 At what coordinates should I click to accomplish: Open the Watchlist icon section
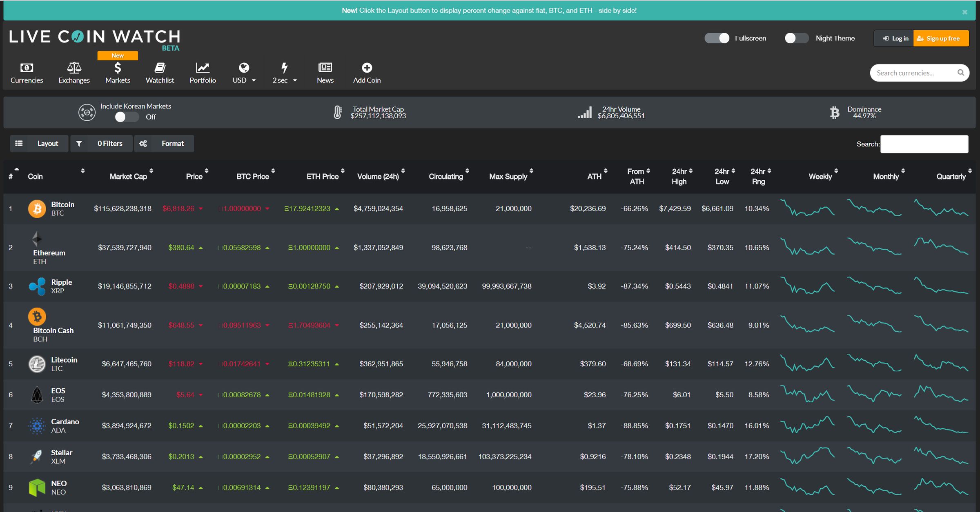(x=159, y=71)
